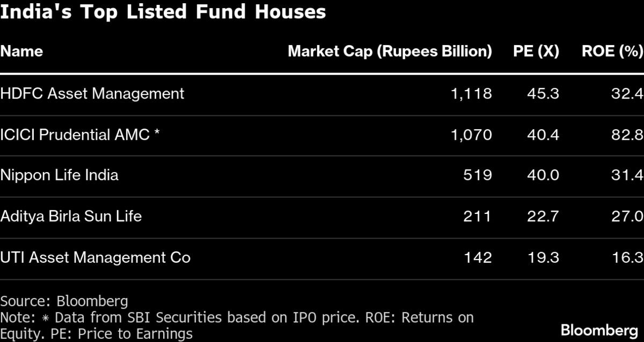Screen dimensions: 644x342
Task: Click the Name column header
Action: (x=21, y=51)
